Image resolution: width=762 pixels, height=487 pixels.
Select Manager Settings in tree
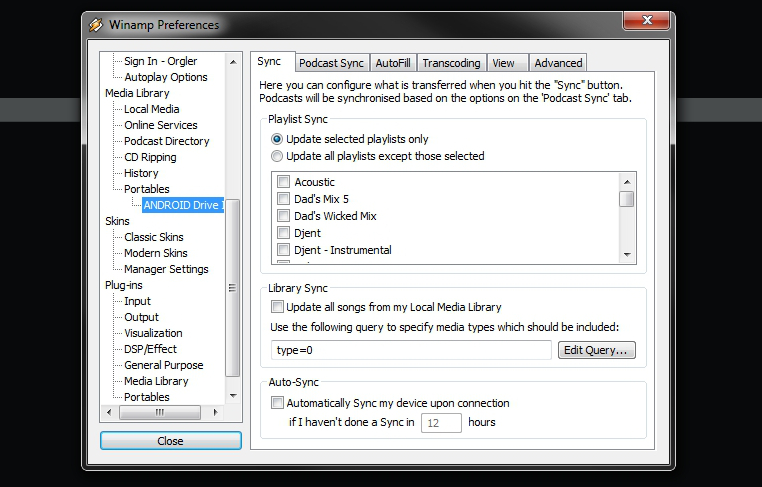[166, 269]
